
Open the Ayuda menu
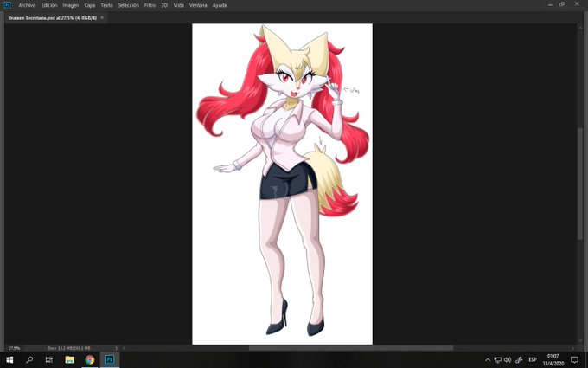220,5
